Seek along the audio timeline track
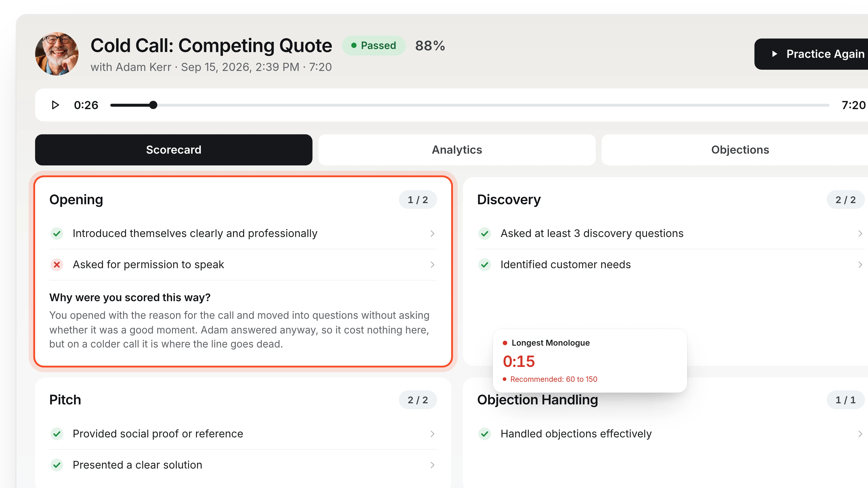Screen dimensions: 868x488 470,105
